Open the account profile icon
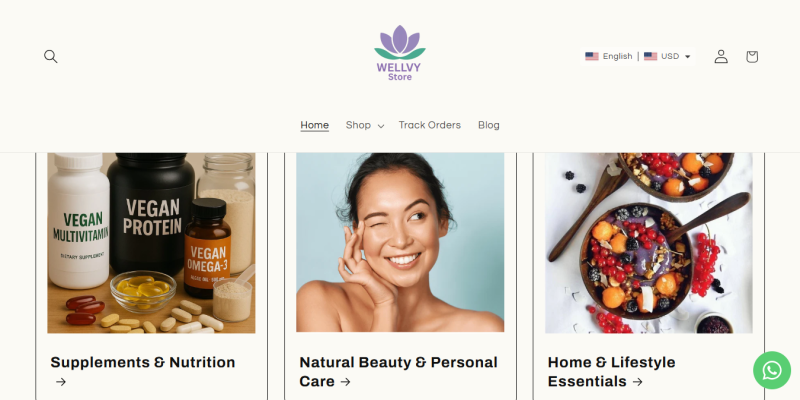 coord(721,57)
